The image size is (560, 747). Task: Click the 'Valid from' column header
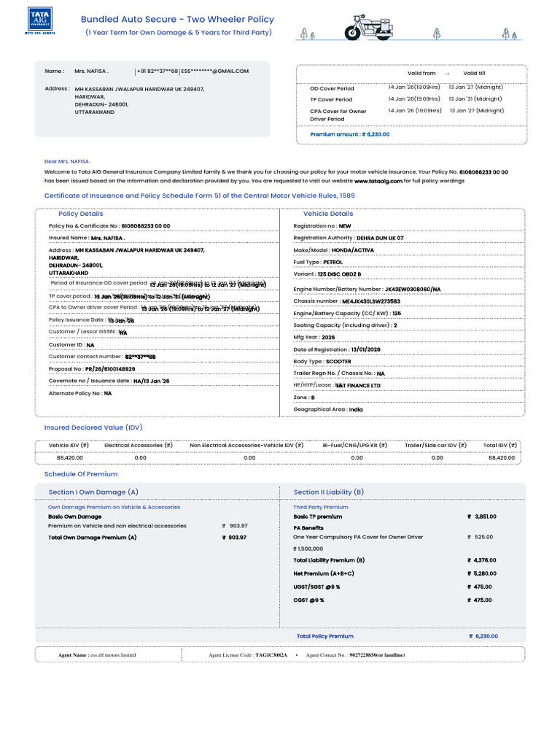[x=421, y=74]
